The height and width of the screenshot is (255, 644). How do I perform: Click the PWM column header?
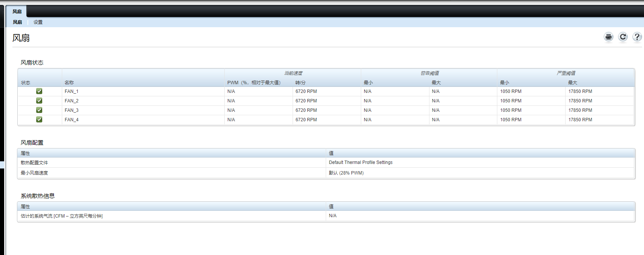[254, 82]
